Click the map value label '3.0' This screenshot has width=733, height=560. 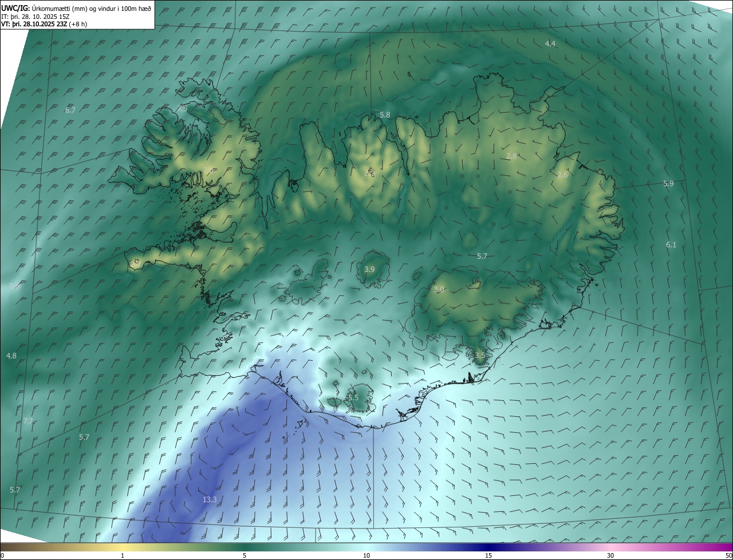pos(439,290)
